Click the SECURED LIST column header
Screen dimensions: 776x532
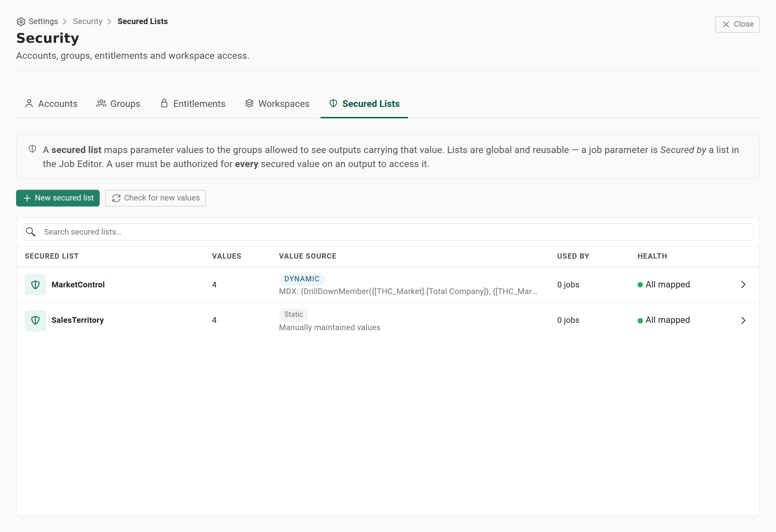52,256
